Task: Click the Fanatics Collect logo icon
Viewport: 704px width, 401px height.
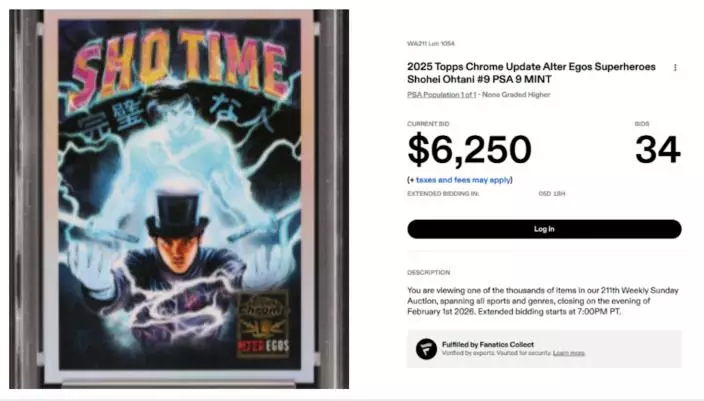Action: pyautogui.click(x=426, y=349)
